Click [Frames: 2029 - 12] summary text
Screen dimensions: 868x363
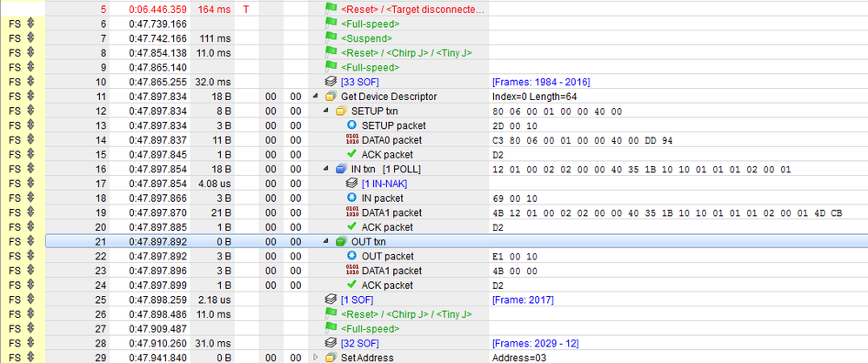535,343
